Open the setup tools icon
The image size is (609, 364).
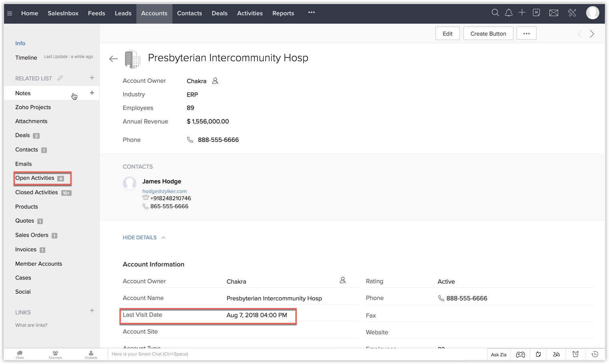coord(572,13)
